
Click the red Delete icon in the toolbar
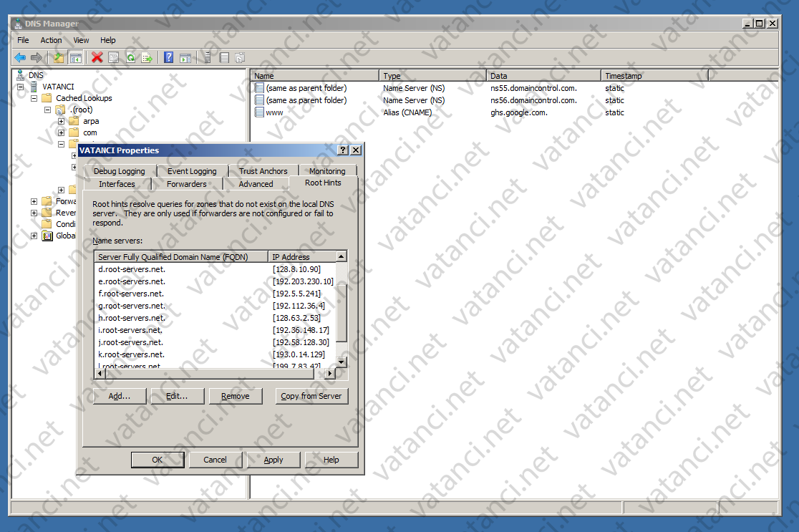coord(97,57)
